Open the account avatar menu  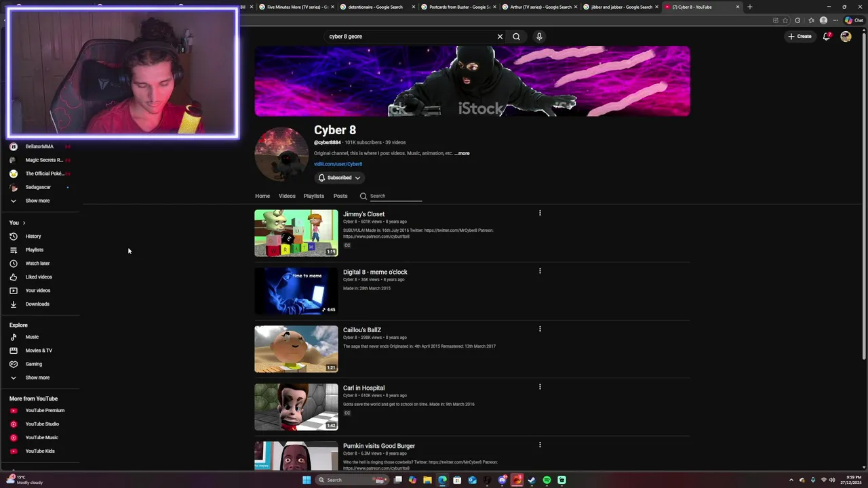(846, 37)
